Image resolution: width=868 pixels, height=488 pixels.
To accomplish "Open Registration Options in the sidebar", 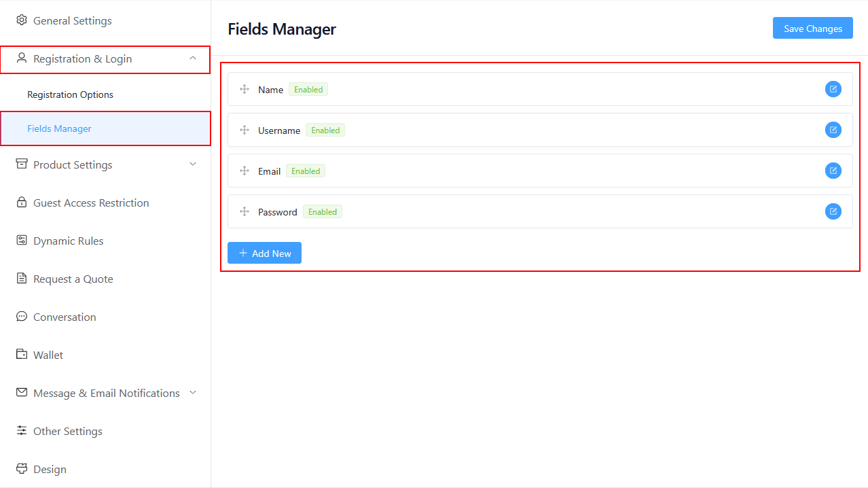I will (70, 94).
